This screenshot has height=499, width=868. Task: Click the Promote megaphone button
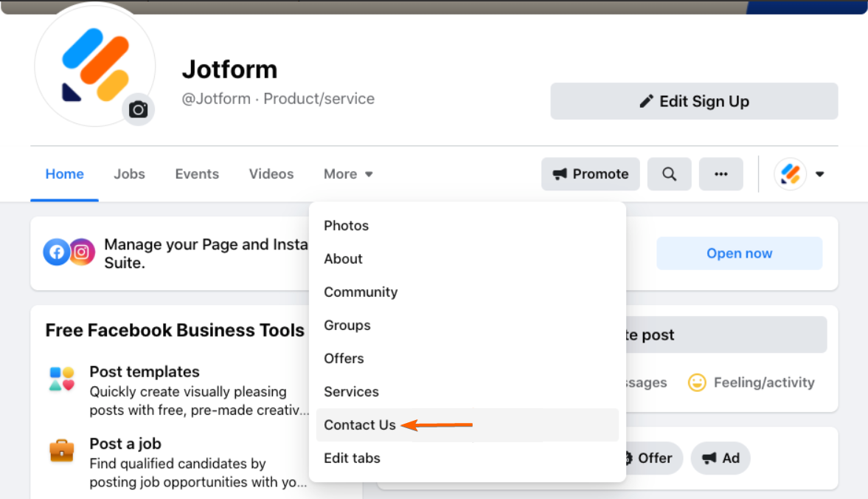click(590, 174)
